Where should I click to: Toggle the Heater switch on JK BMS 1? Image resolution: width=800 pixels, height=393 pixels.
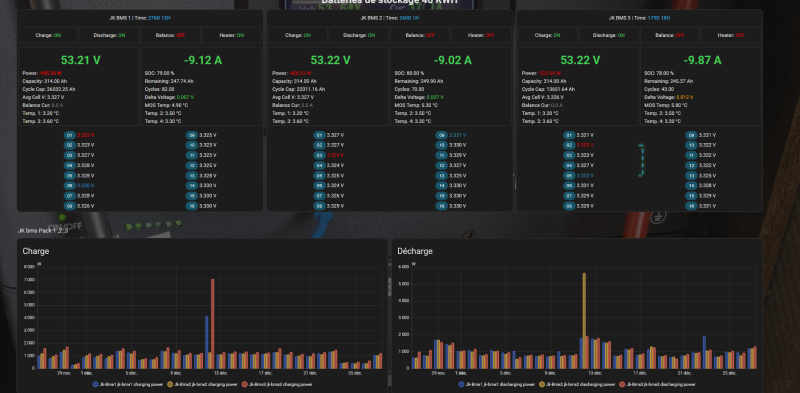click(x=232, y=35)
